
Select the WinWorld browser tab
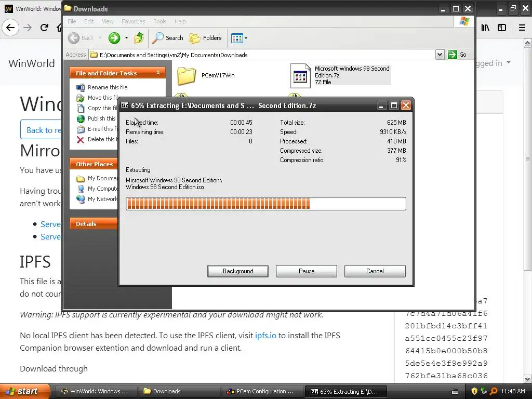tap(32, 8)
